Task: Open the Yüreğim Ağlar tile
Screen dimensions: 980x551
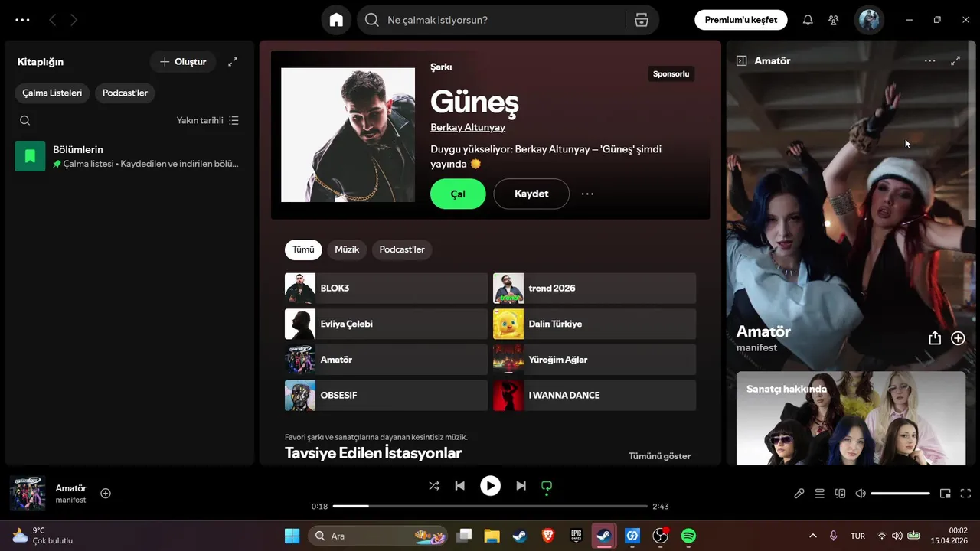Action: coord(594,360)
